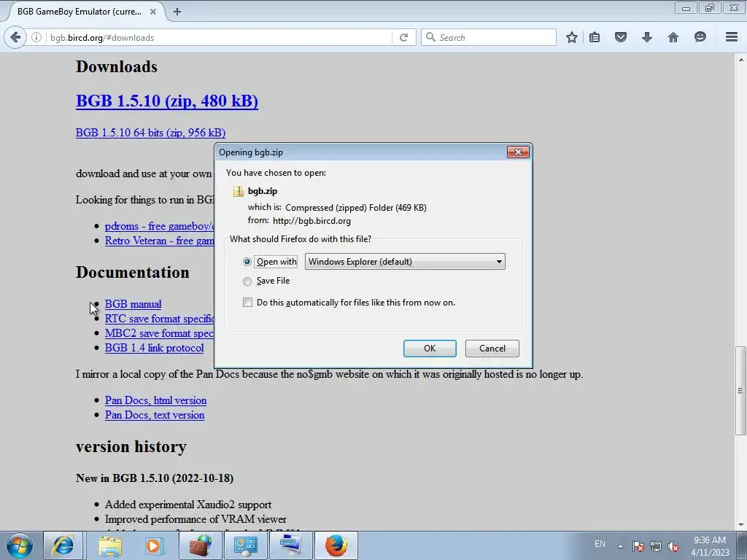
Task: Open the pdroms free gameboy link
Action: (159, 226)
